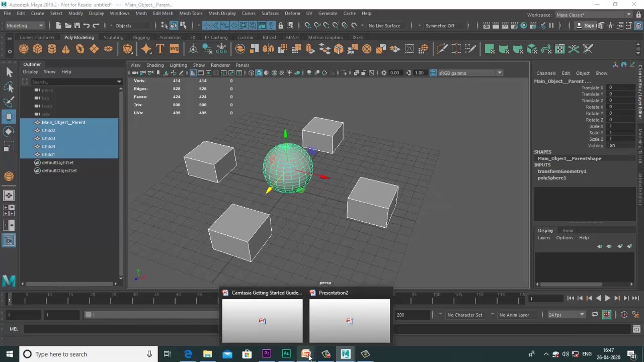Open the viewport Shading menu
The image size is (644, 362).
point(155,65)
